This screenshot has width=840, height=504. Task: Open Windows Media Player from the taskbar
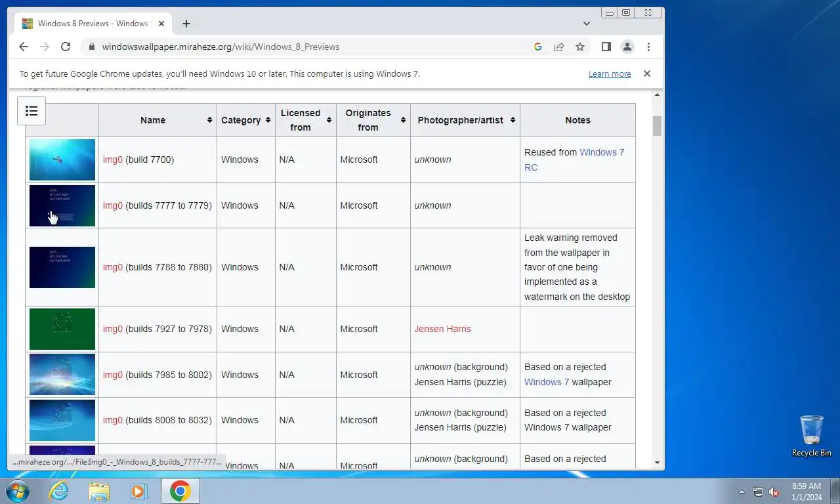[139, 491]
